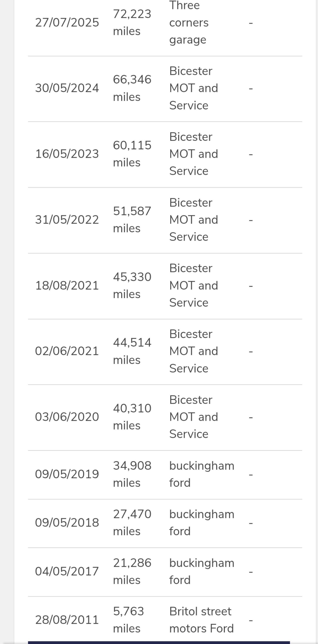Select the 60,115 miles cell
Screen dimensions: 318x644
tap(132, 154)
